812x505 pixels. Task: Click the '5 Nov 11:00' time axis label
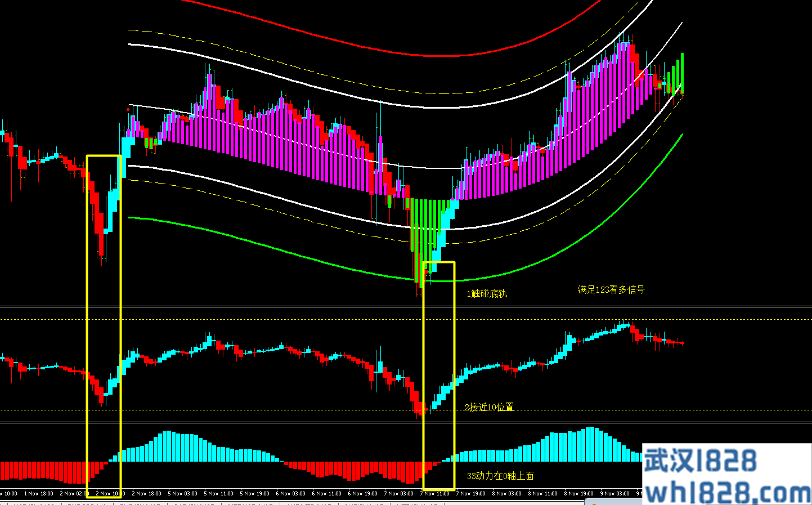tap(218, 494)
